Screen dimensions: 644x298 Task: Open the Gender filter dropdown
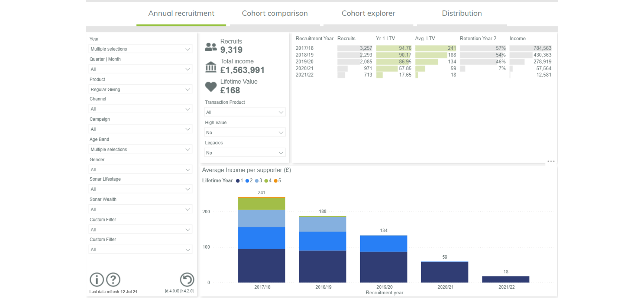pos(141,170)
